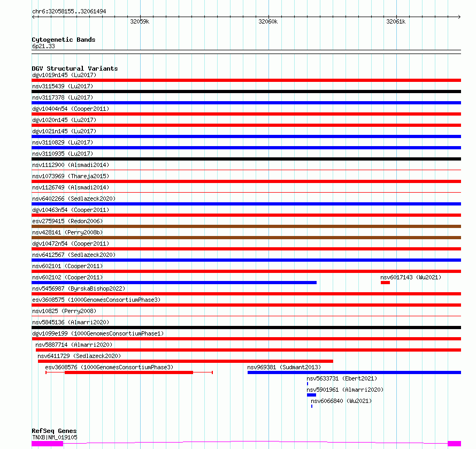This screenshot has width=476, height=449.
Task: Select nsv10825 (Perry2008) label
Action: click(64, 311)
